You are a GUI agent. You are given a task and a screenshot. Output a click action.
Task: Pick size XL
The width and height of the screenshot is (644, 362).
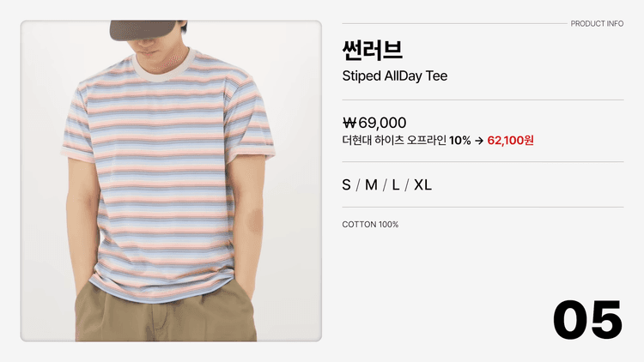pyautogui.click(x=422, y=185)
